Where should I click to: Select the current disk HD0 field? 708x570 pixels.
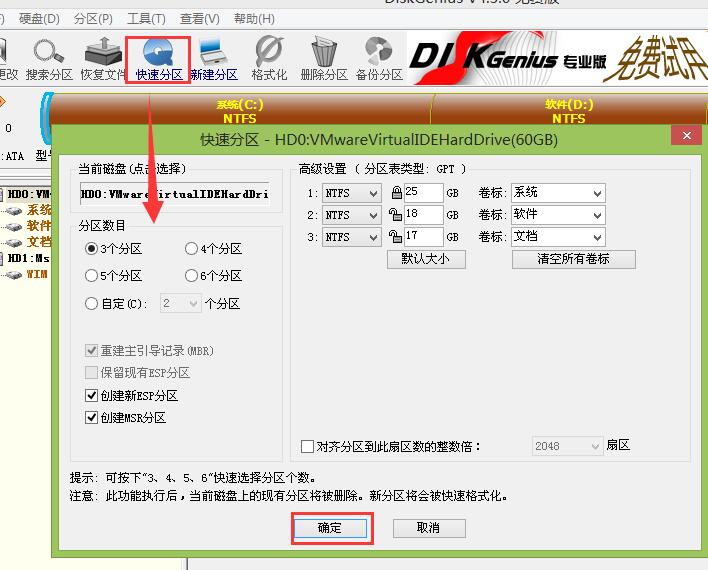175,194
